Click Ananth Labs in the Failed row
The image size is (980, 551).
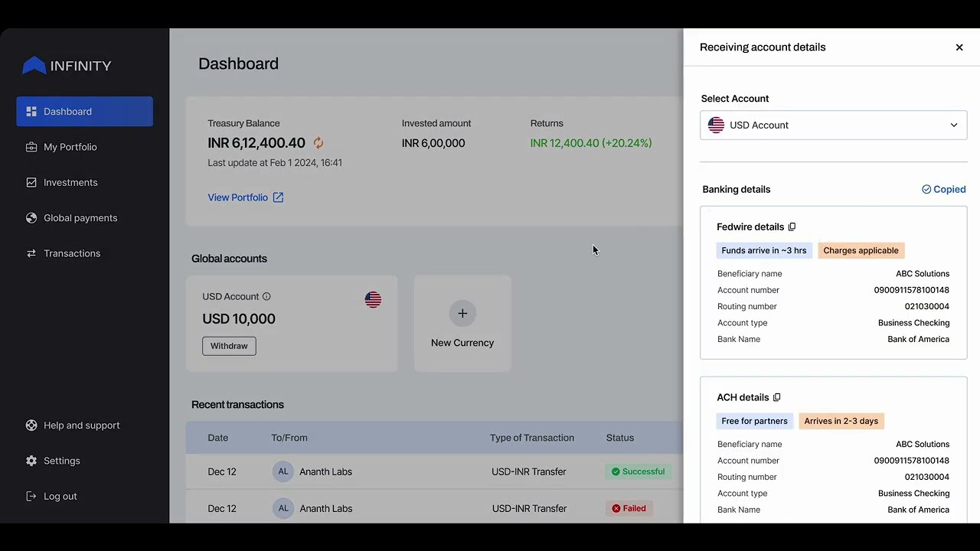pyautogui.click(x=326, y=509)
